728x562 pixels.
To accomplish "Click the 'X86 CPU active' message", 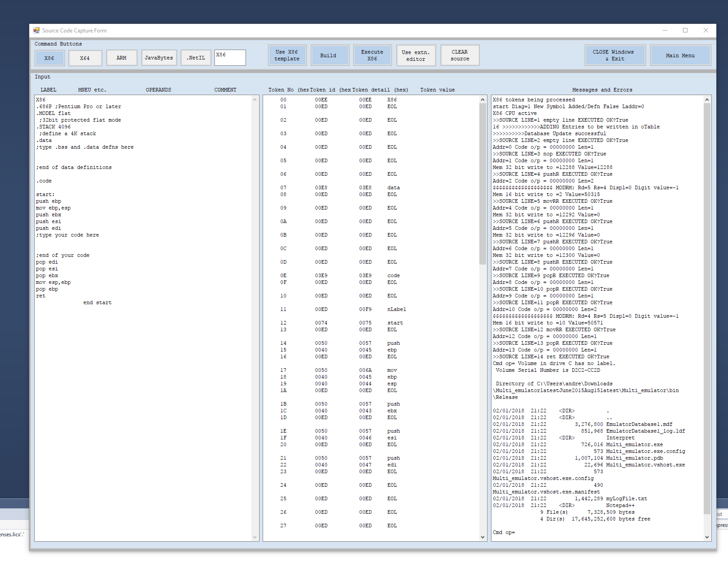I will coord(515,113).
